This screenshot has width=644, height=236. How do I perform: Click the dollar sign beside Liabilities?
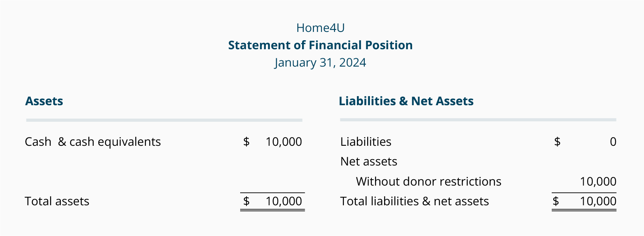click(557, 142)
